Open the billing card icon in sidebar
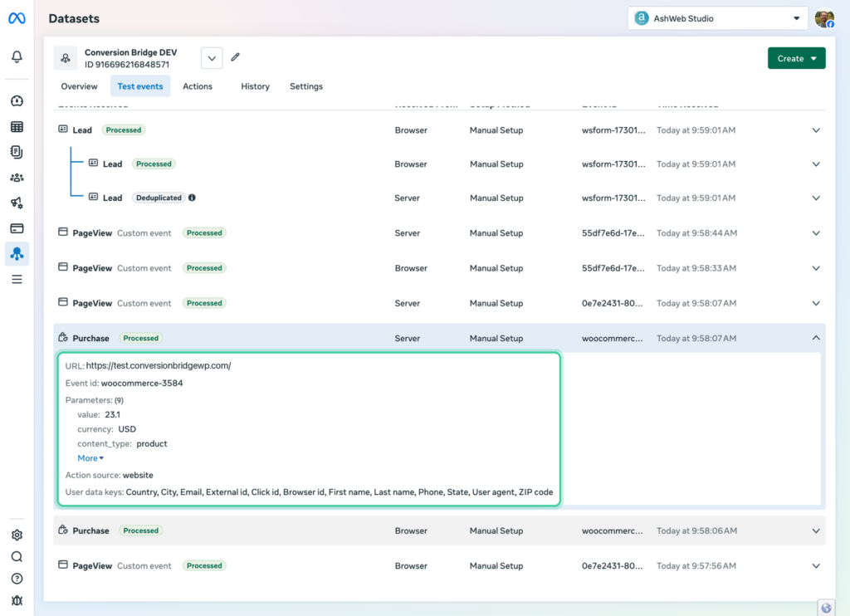The width and height of the screenshot is (850, 616). point(17,228)
